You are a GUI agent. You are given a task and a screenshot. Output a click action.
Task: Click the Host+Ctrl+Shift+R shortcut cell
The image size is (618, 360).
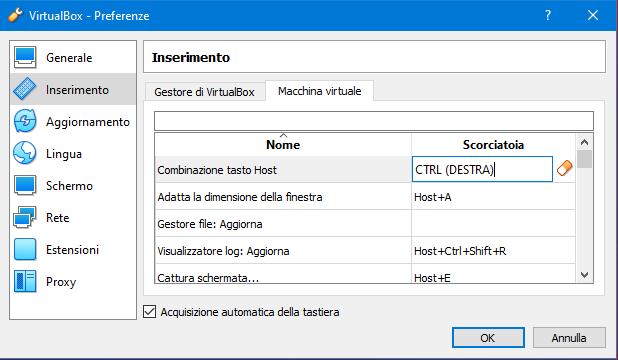pos(493,251)
